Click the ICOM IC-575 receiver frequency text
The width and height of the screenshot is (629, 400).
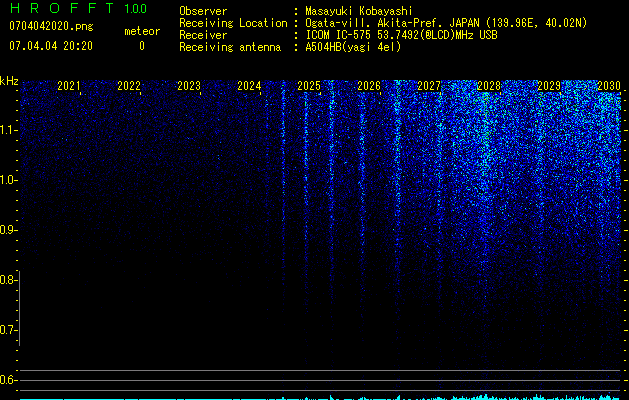[401, 35]
